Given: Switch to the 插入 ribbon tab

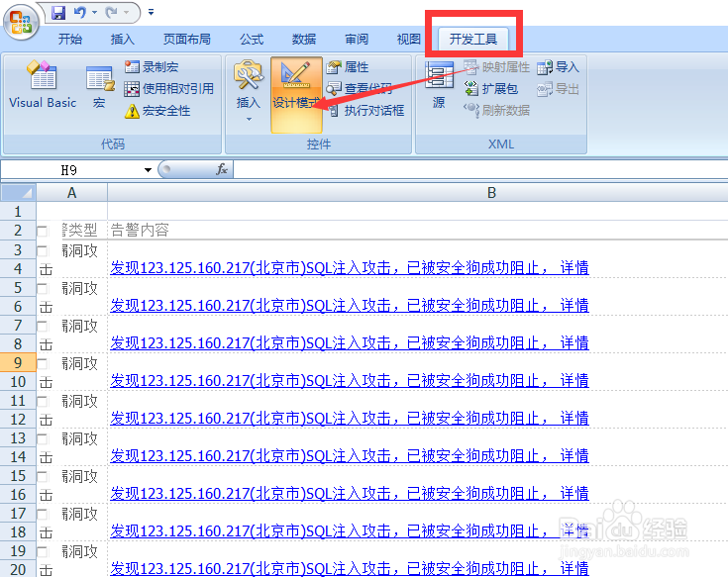Looking at the screenshot, I should point(123,39).
